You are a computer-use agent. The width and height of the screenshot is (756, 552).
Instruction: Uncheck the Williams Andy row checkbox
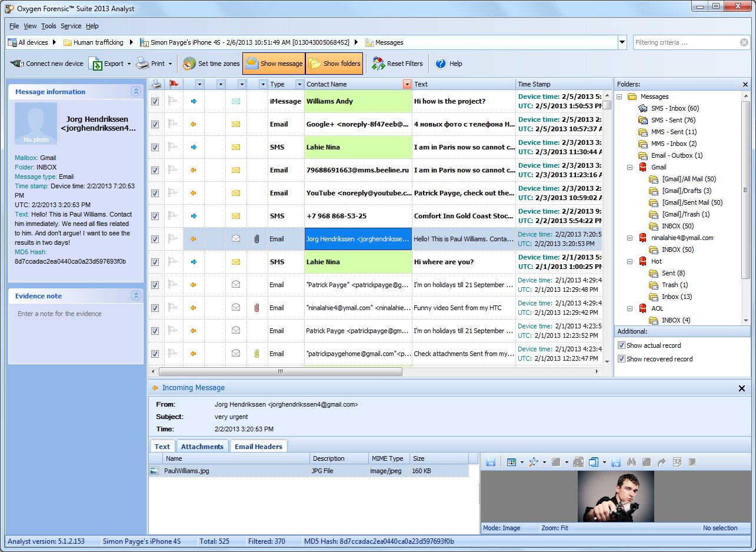coord(155,101)
